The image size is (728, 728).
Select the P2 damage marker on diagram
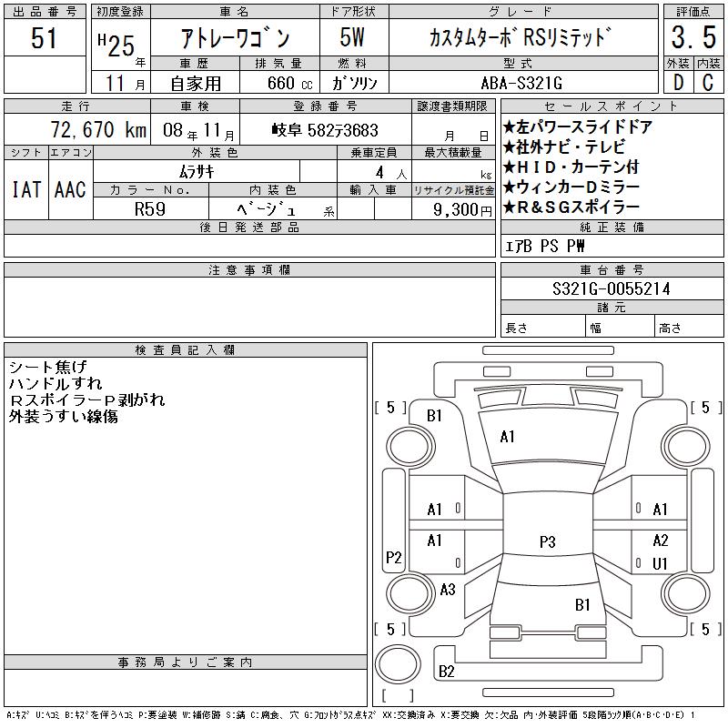pyautogui.click(x=394, y=558)
